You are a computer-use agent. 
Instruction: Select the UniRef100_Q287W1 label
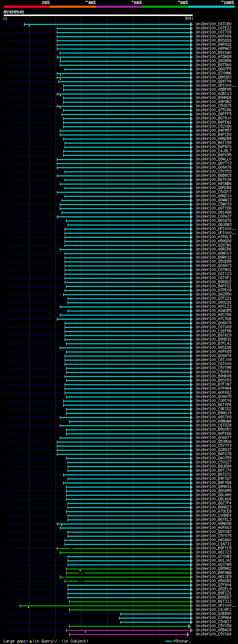213,245
